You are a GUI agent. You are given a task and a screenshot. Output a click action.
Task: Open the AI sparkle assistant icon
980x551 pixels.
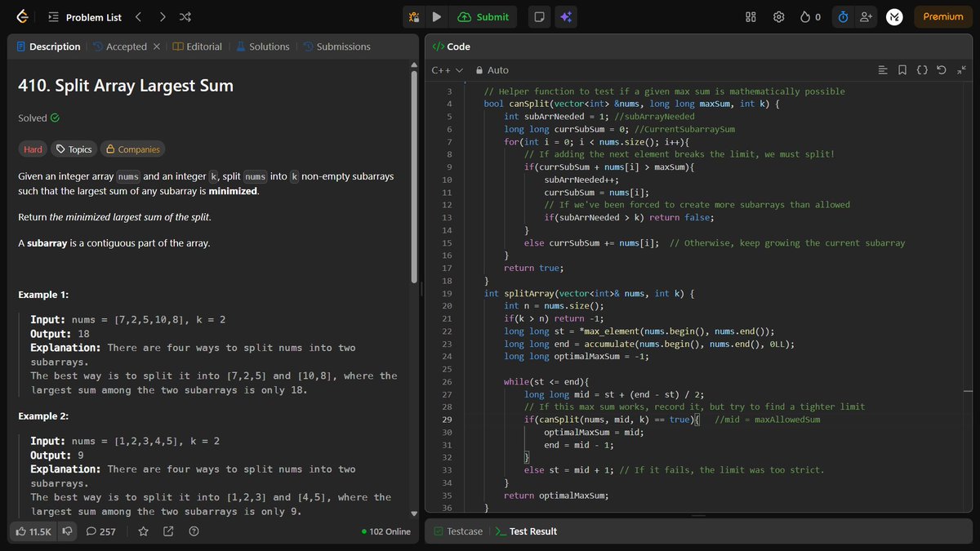tap(564, 16)
